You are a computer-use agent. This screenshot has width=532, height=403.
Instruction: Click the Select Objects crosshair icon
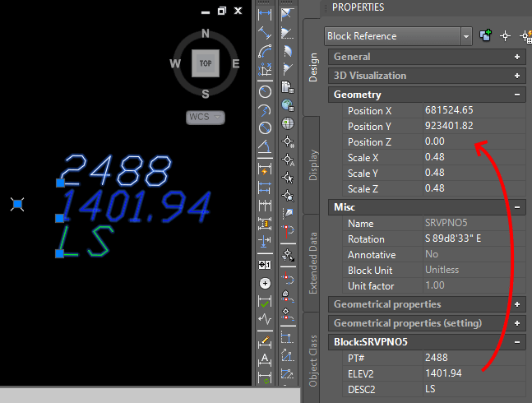[x=505, y=36]
